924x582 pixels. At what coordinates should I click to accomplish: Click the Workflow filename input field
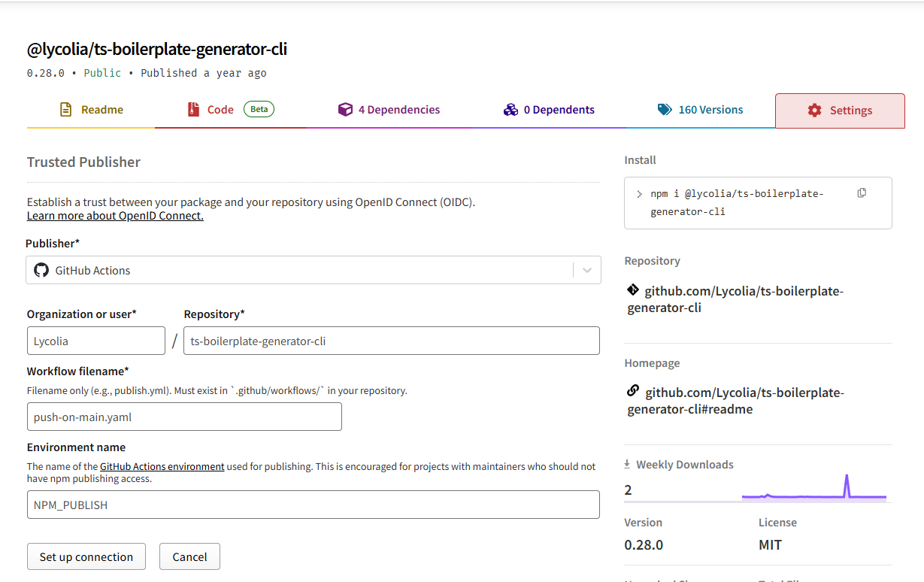coord(184,417)
